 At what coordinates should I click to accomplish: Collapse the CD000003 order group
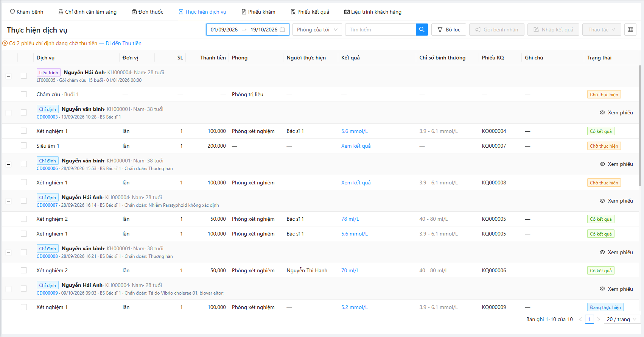(8, 113)
